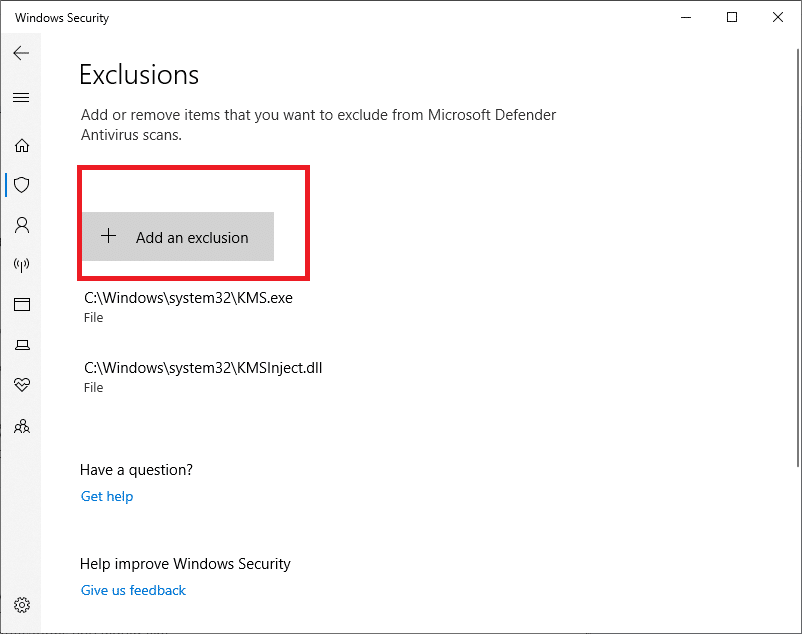Open App & browser control icon
Viewport: 802px width, 634px height.
coord(21,304)
